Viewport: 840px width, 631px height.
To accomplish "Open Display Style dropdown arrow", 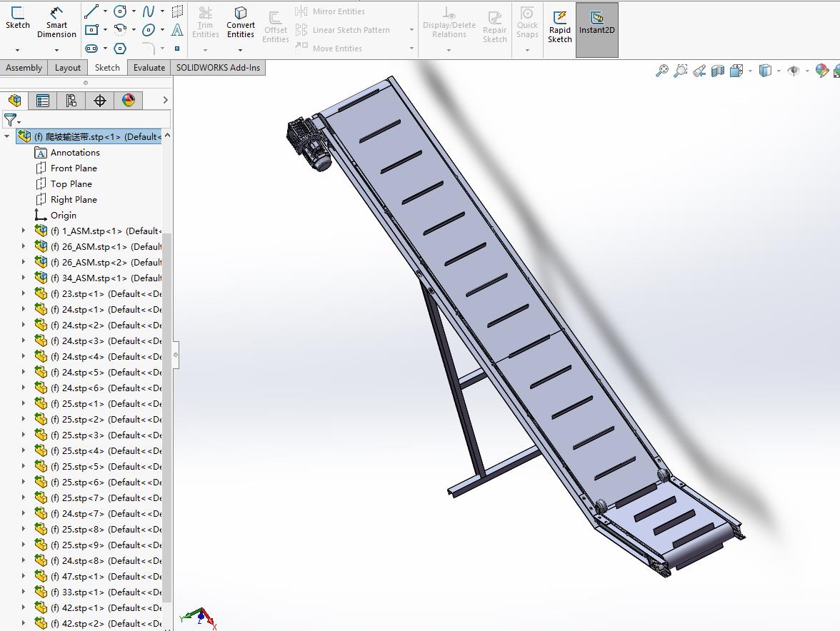I will coord(779,71).
